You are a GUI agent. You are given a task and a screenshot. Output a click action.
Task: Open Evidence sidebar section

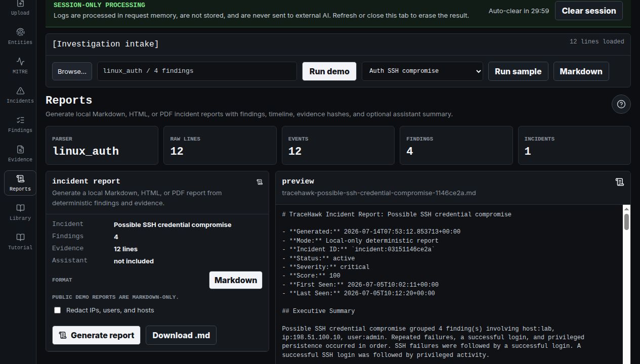point(20,154)
